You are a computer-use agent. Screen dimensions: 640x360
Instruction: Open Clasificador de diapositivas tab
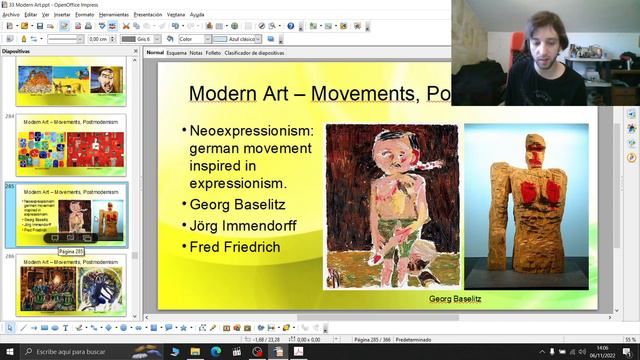254,53
